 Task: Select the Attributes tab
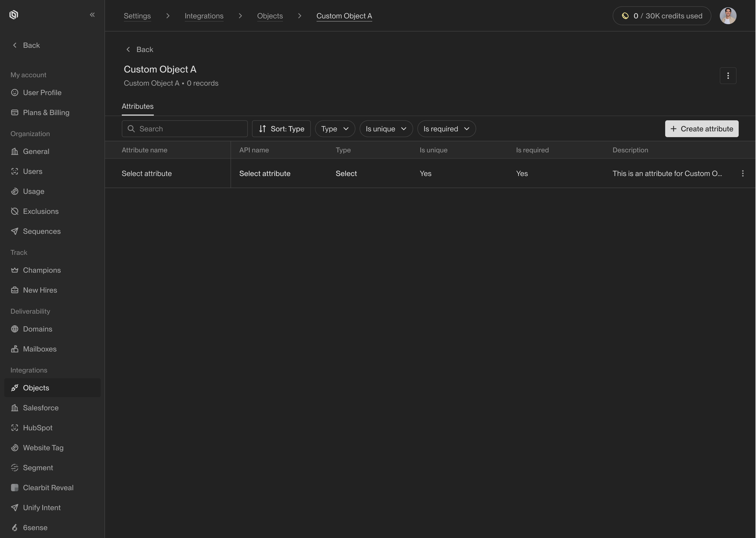pyautogui.click(x=137, y=106)
